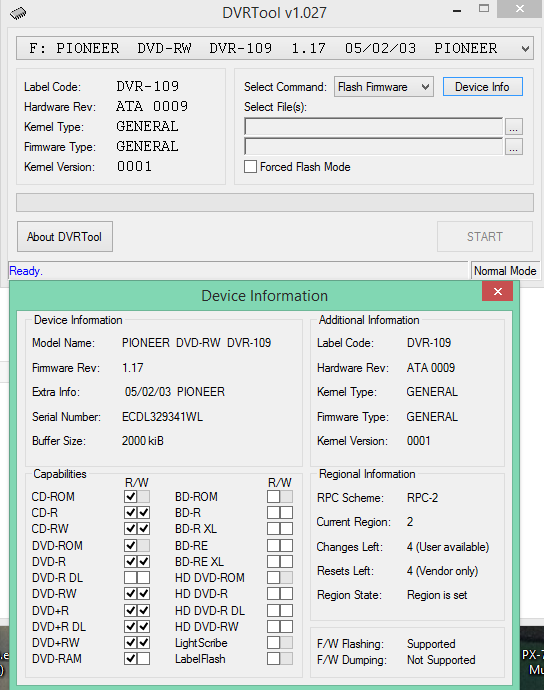
Task: Click the '05/02/03 PIONEER' extra info value
Action: pos(175,392)
